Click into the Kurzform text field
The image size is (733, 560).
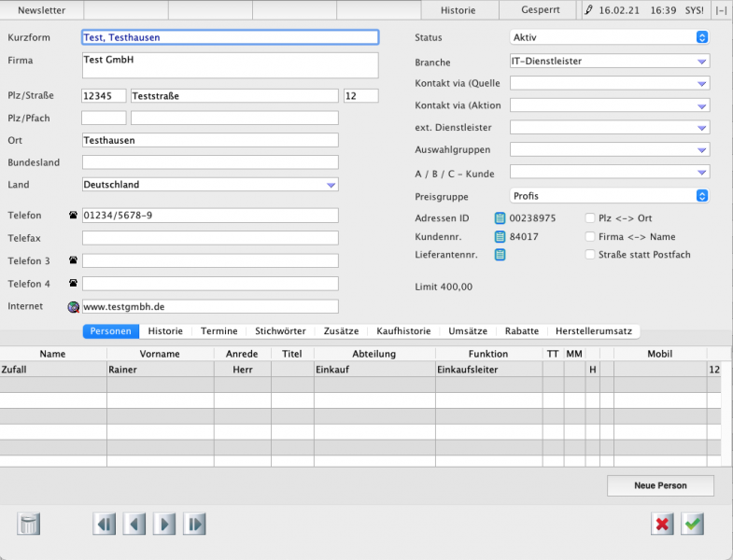pos(230,38)
